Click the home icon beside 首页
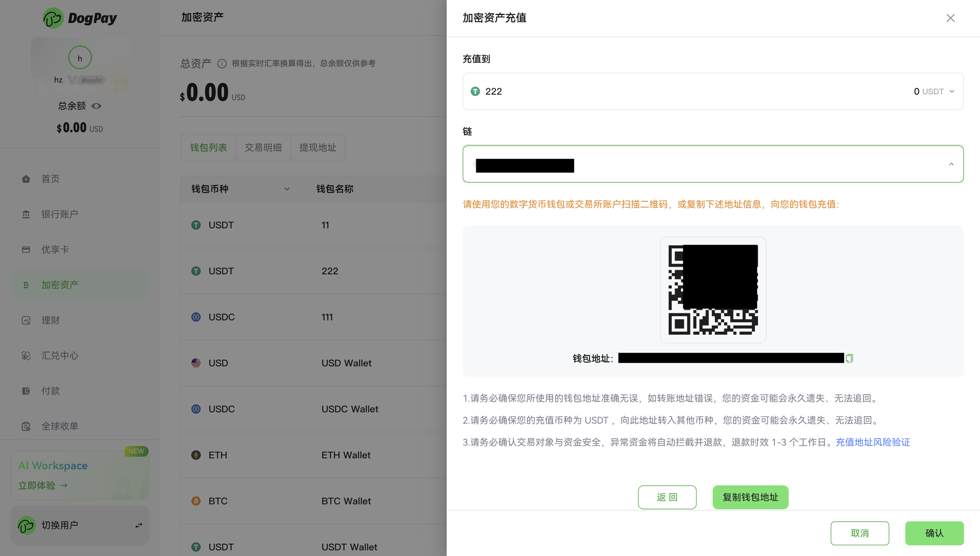Viewport: 980px width, 556px height. [x=26, y=179]
